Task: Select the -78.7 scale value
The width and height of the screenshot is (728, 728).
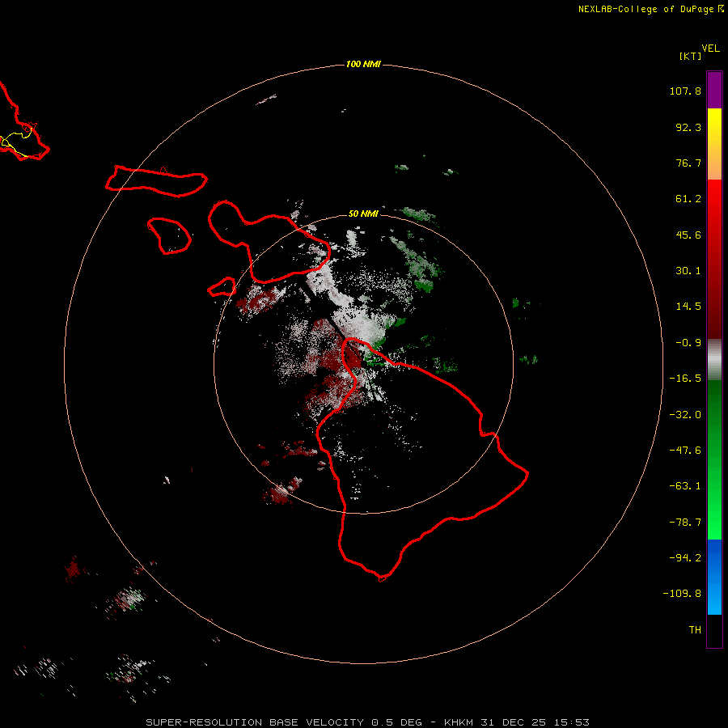Action: coord(685,523)
